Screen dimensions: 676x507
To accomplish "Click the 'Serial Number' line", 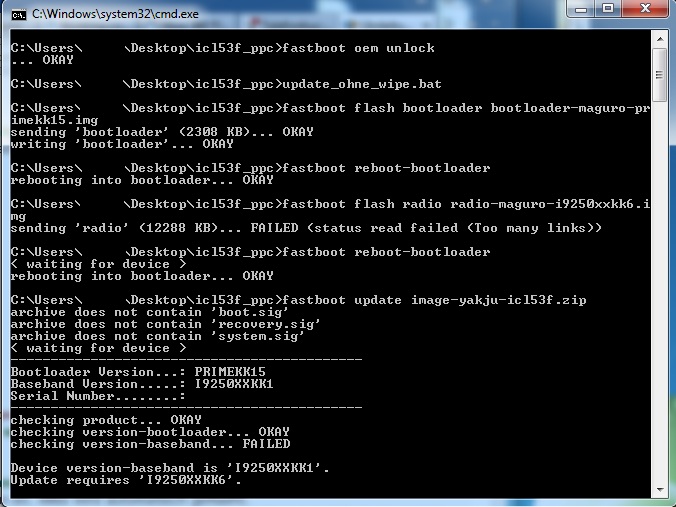I will [x=98, y=396].
